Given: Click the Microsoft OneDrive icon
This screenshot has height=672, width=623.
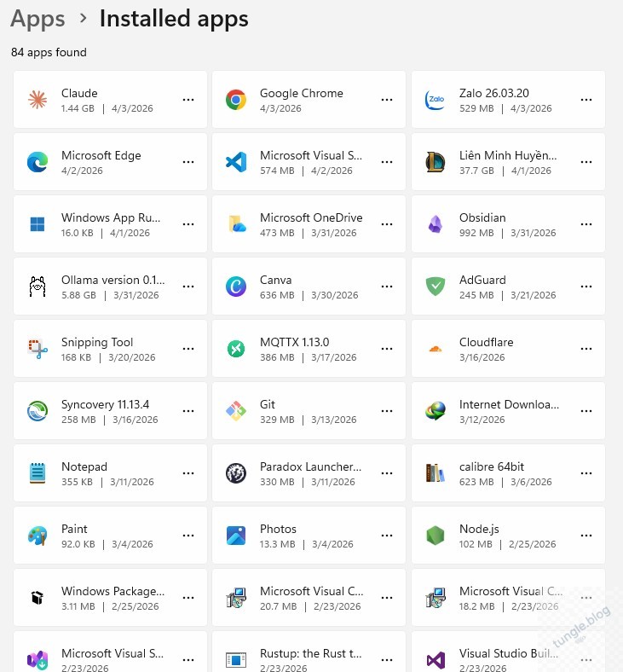Looking at the screenshot, I should click(x=237, y=224).
